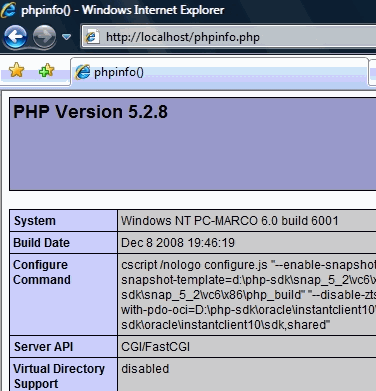This screenshot has height=391, width=376.
Task: Open the recent pages dropdown arrow
Action: (x=67, y=37)
